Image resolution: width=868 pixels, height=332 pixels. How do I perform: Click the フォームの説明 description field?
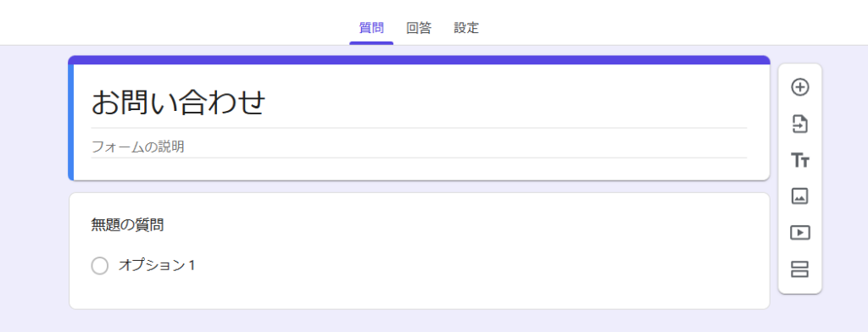[x=419, y=147]
